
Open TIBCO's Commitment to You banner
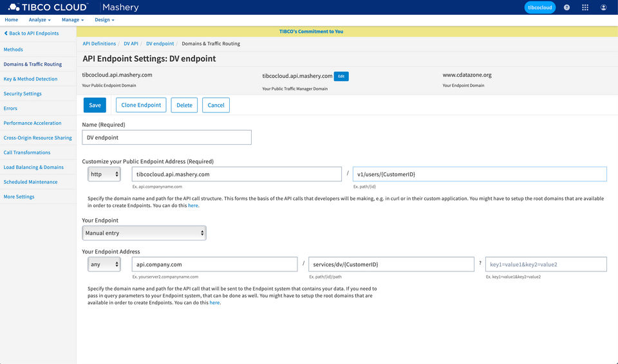click(311, 32)
